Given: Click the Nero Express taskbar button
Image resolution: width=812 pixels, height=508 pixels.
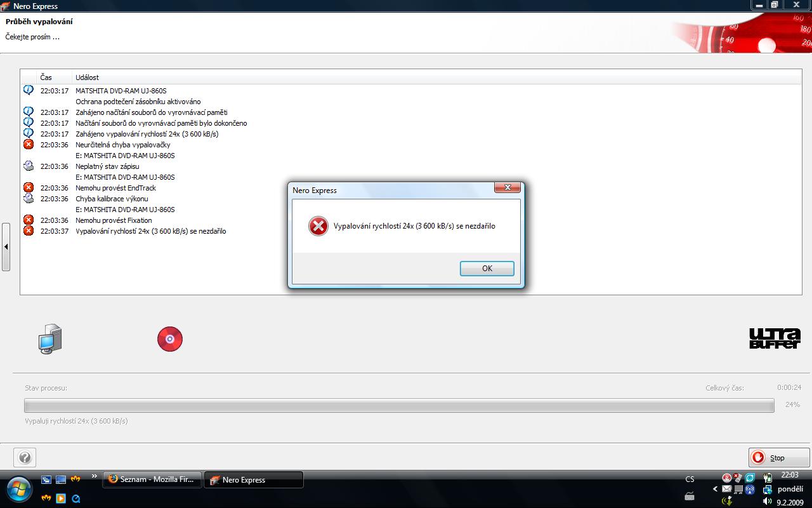Looking at the screenshot, I should 254,479.
